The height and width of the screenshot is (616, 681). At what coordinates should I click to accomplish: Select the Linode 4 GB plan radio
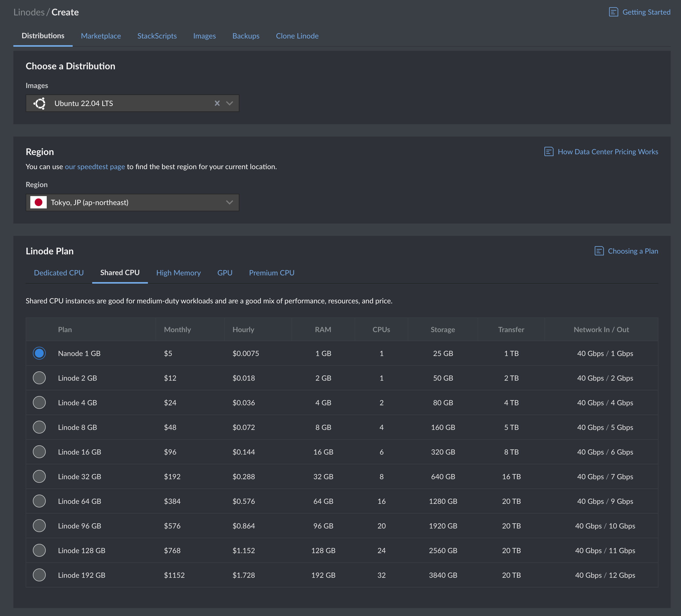39,402
